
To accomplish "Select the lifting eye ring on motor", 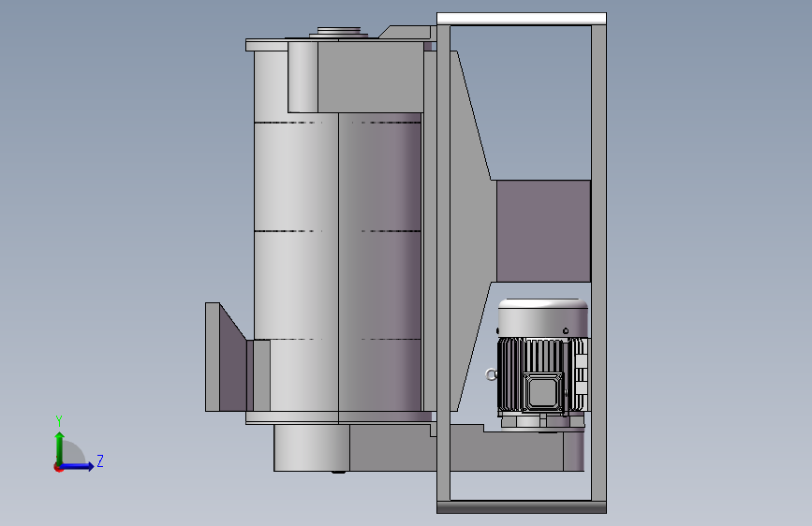I will coord(491,374).
